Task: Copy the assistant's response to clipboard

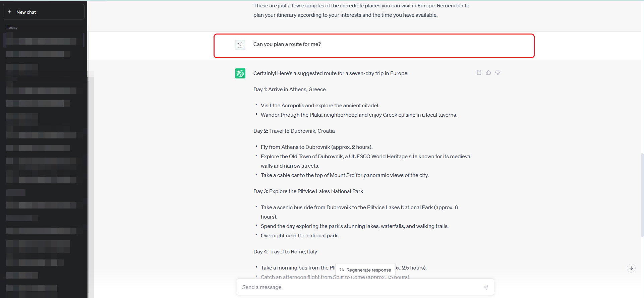Action: (x=479, y=72)
